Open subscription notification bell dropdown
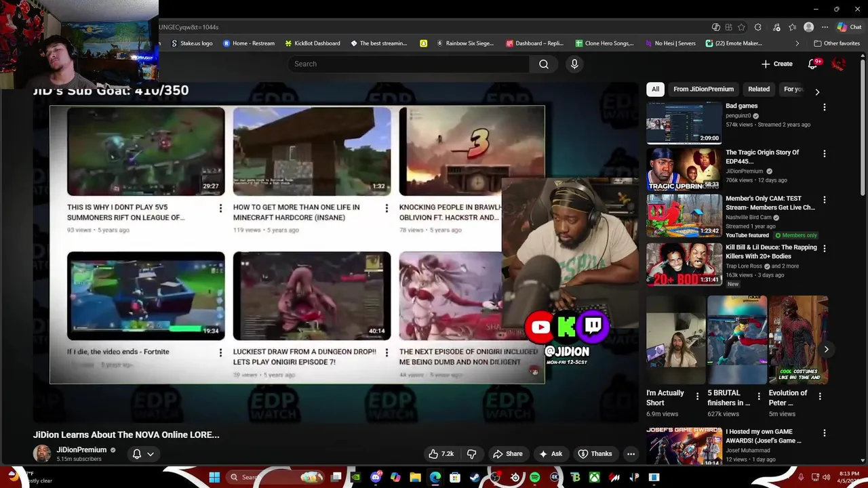868x488 pixels. pos(143,454)
